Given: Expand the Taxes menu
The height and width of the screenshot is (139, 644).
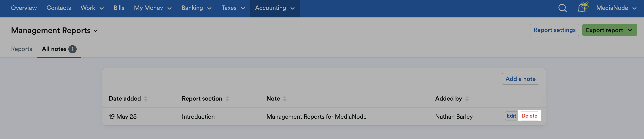Looking at the screenshot, I should 233,8.
